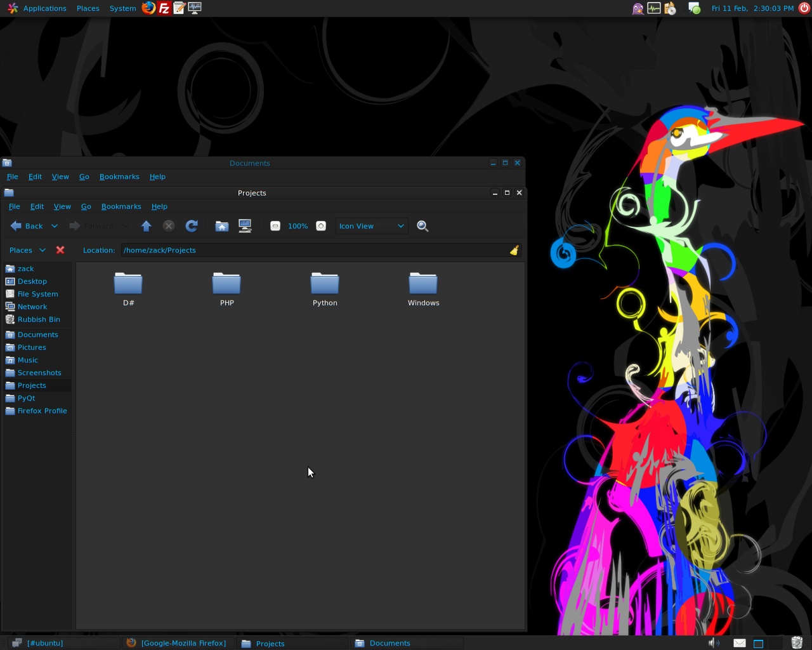Screen dimensions: 812x650
Task: Select Desktop in Places sidebar
Action: (37, 281)
